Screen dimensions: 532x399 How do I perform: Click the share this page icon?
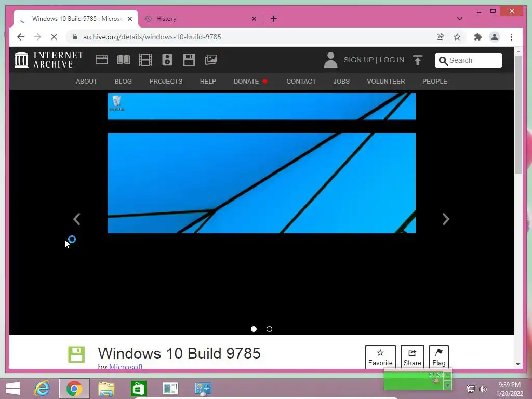click(441, 37)
